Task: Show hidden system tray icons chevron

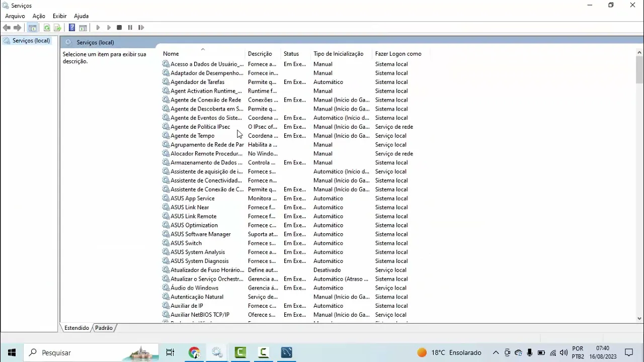Action: (x=496, y=352)
